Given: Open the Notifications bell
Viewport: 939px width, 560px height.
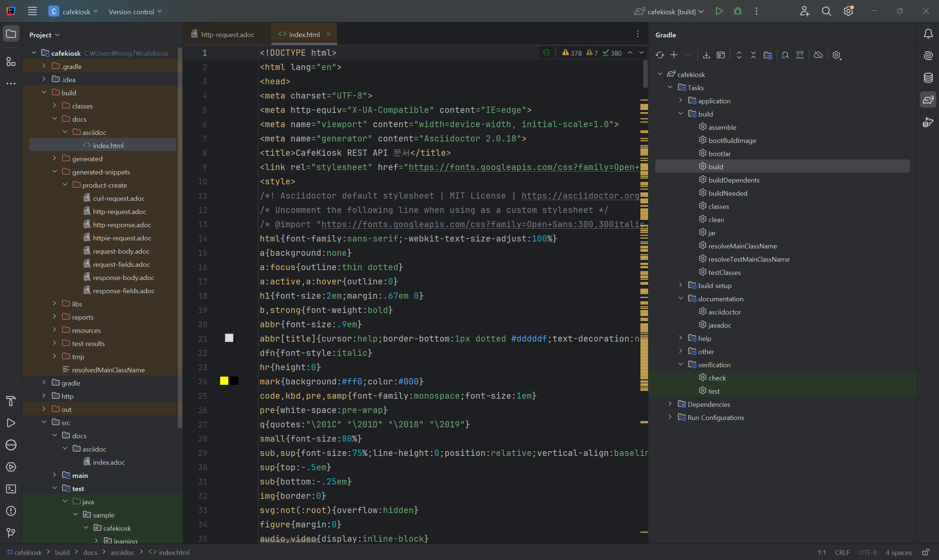Looking at the screenshot, I should [928, 34].
